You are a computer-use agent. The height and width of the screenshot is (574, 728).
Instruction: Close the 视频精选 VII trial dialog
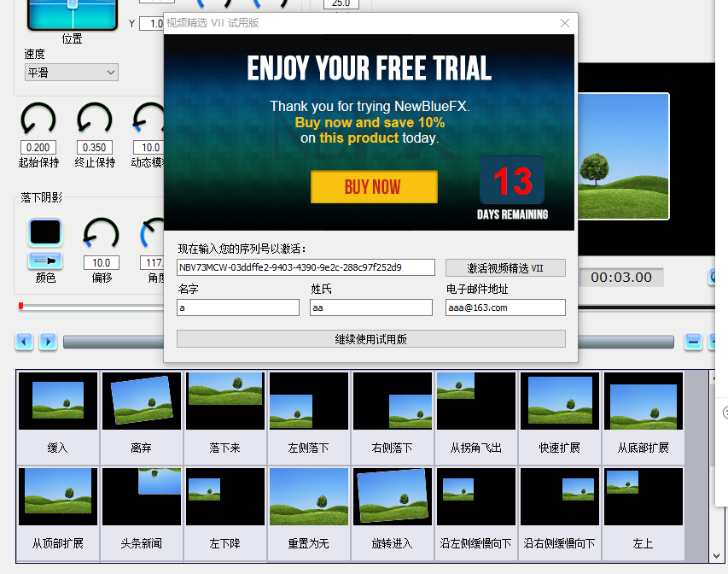click(564, 23)
